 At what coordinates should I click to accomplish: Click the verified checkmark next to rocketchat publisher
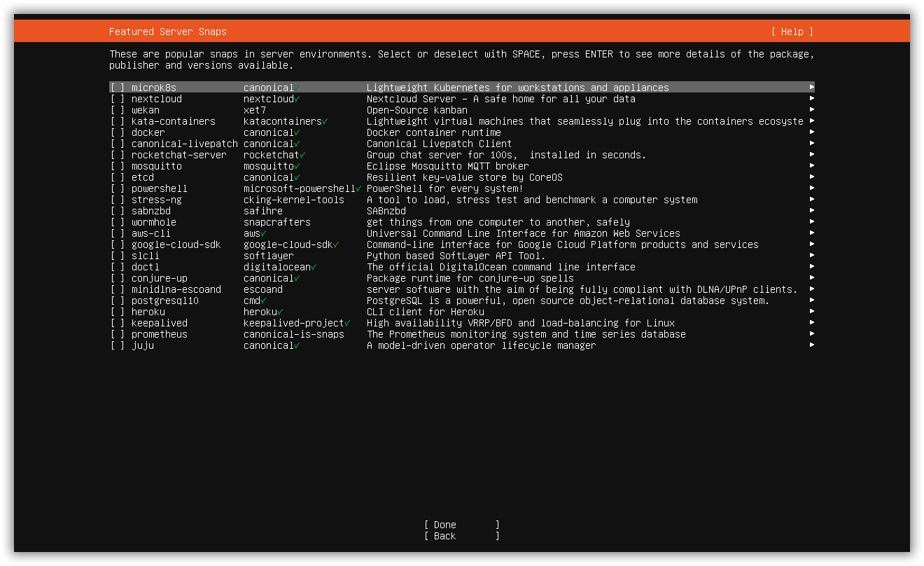[302, 155]
